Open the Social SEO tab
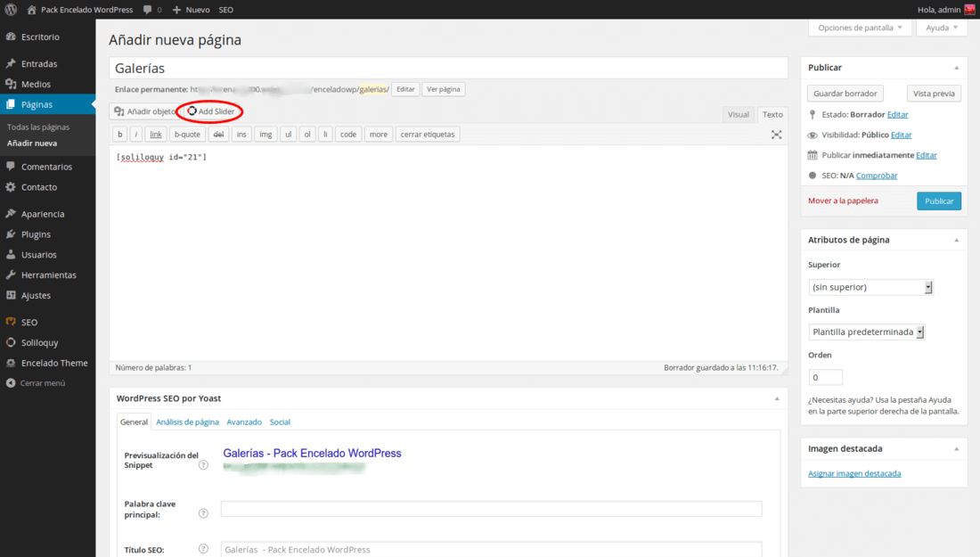The height and width of the screenshot is (557, 980). click(280, 422)
